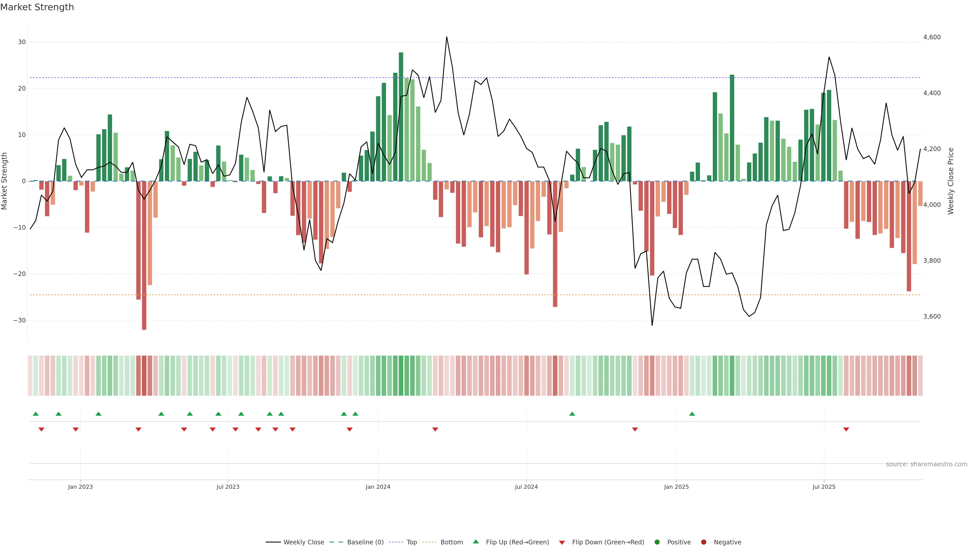This screenshot has height=551, width=980.
Task: Click the leftmost green flip-up triangle marker
Action: 36,414
